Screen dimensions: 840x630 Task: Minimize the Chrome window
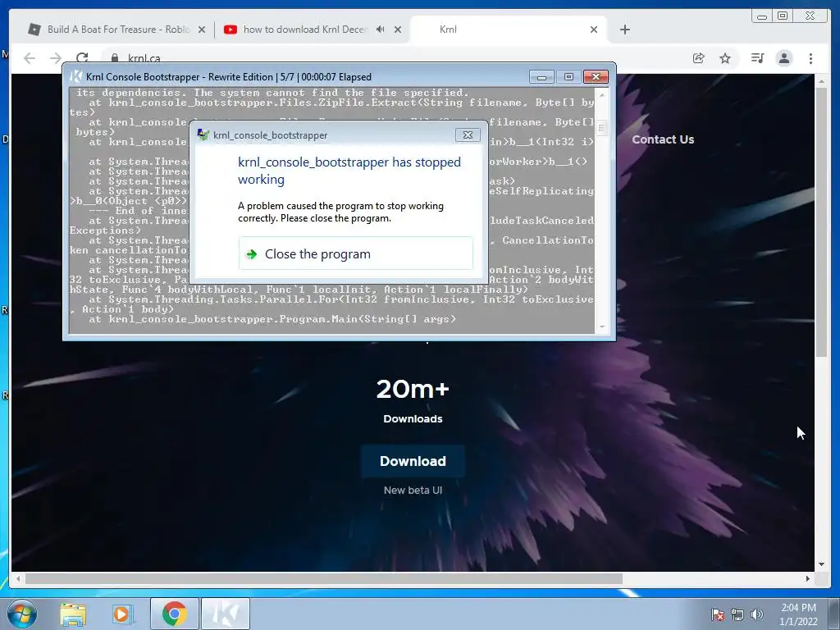pos(762,16)
